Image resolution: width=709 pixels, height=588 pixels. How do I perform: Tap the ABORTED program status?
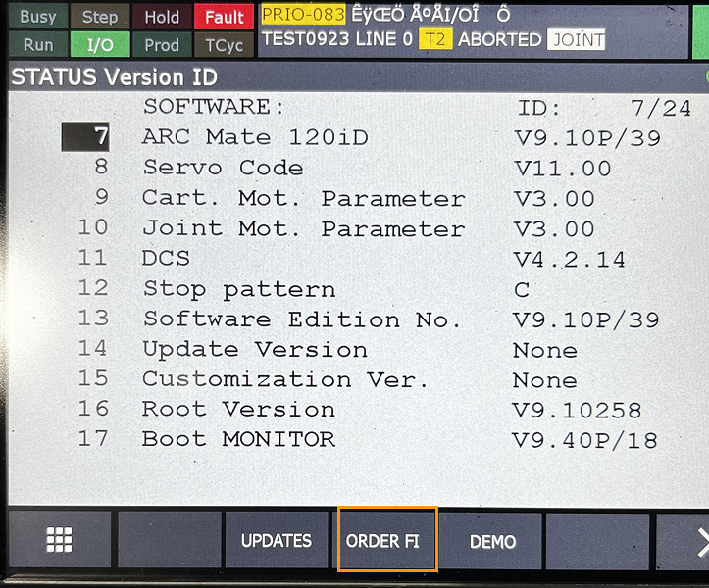[x=500, y=40]
